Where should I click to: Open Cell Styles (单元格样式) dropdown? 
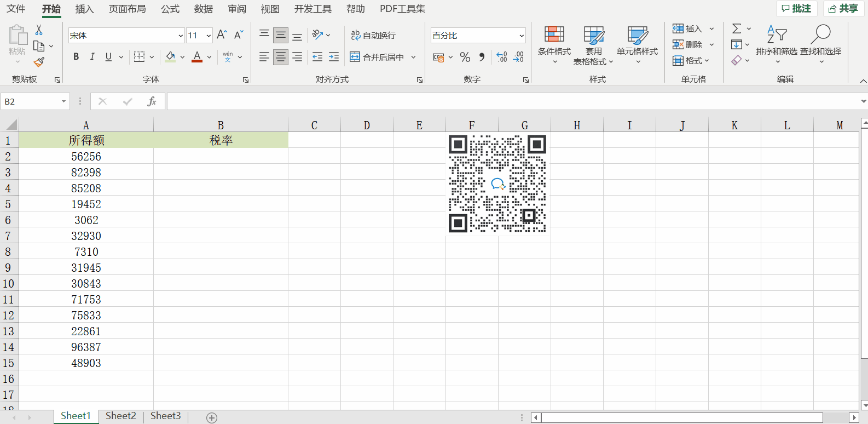[x=637, y=45]
